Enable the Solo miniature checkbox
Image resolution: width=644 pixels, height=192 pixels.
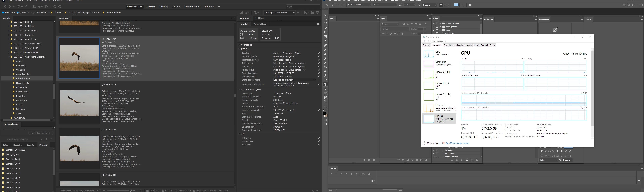[176, 190]
